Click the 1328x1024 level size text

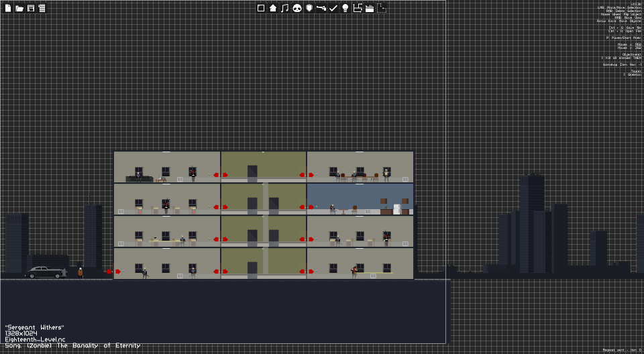tap(21, 333)
